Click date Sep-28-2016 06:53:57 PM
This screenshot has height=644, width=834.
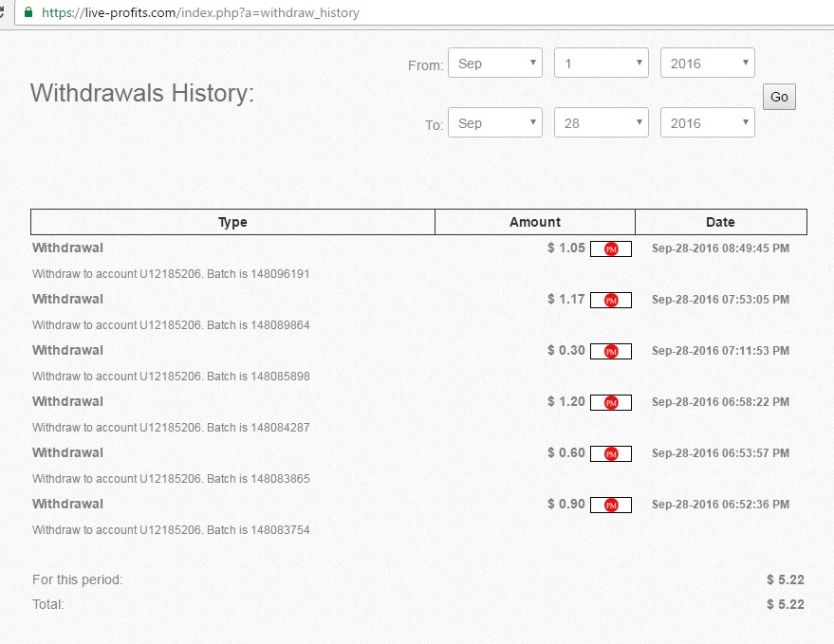pyautogui.click(x=721, y=453)
